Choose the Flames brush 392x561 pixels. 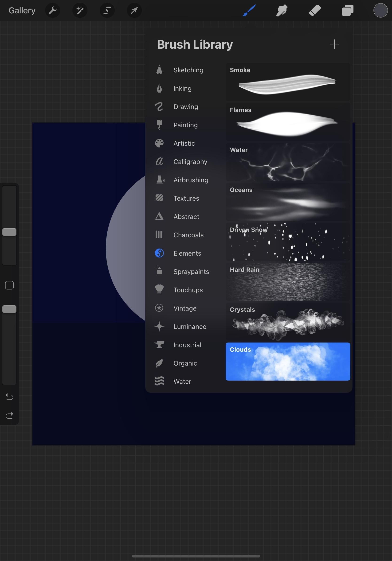point(288,122)
